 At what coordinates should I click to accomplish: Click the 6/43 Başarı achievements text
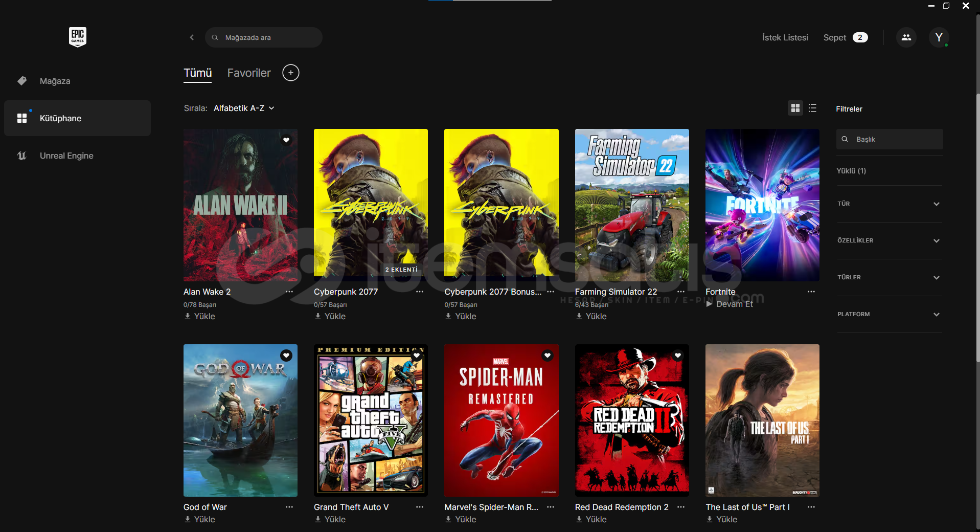coord(591,305)
